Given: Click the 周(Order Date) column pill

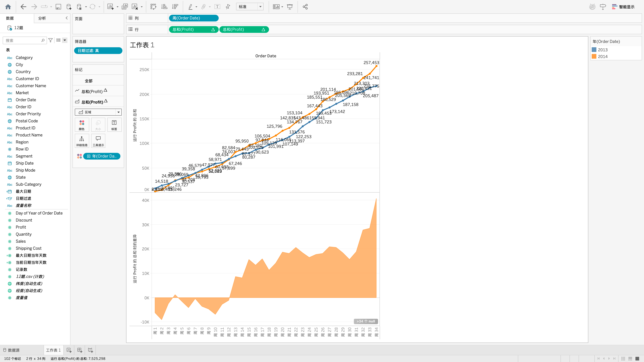Looking at the screenshot, I should tap(194, 18).
